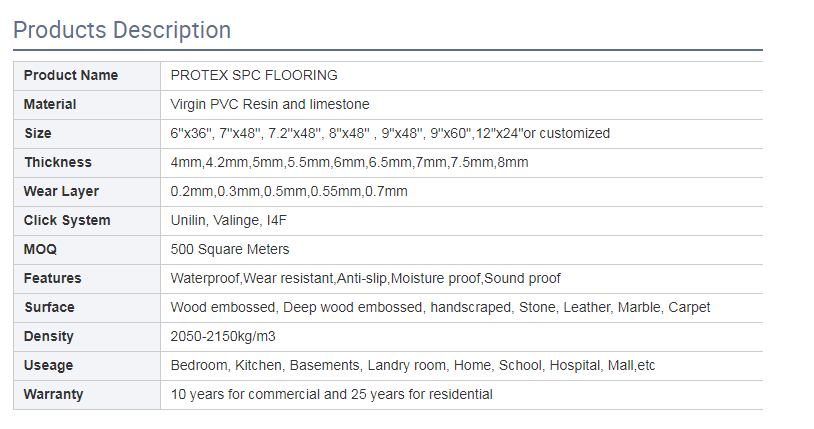The width and height of the screenshot is (814, 429).
Task: Click the Useage row label
Action: click(x=48, y=365)
